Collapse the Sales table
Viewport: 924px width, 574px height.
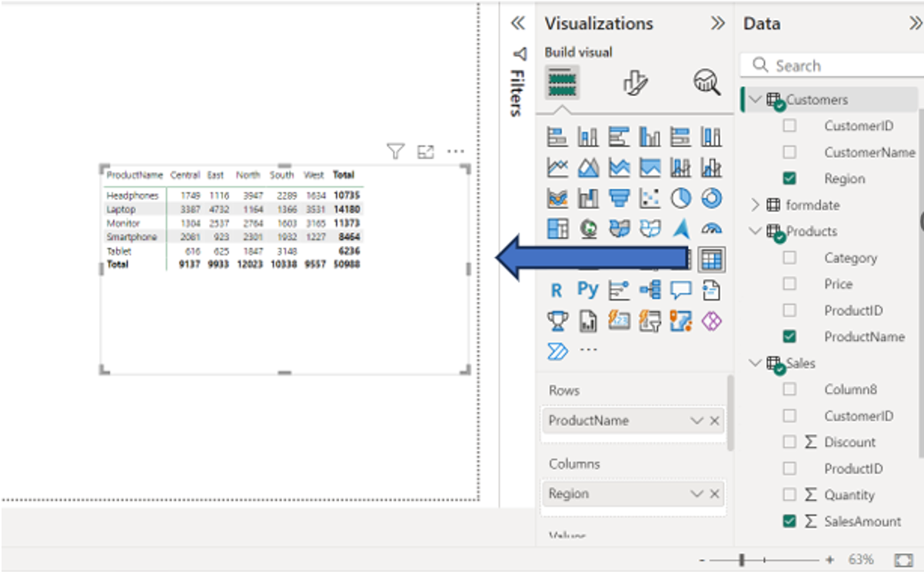pos(754,362)
